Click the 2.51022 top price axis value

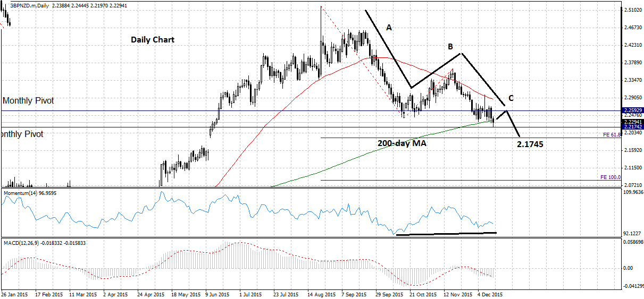coord(633,10)
